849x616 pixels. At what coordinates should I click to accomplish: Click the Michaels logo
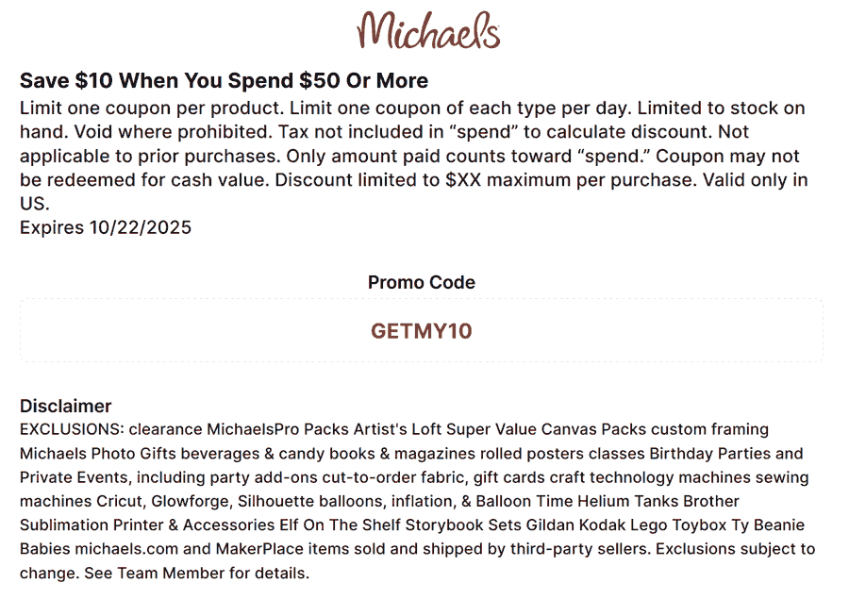pyautogui.click(x=427, y=30)
